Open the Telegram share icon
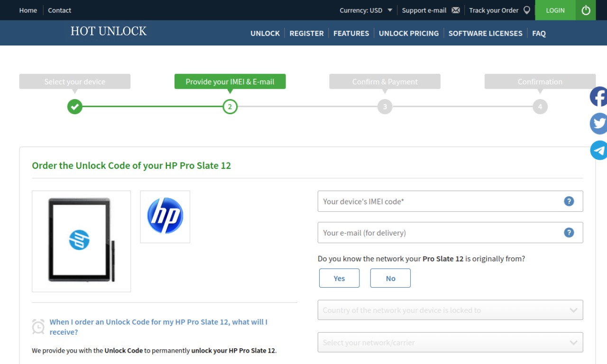This screenshot has width=607, height=364. [598, 150]
